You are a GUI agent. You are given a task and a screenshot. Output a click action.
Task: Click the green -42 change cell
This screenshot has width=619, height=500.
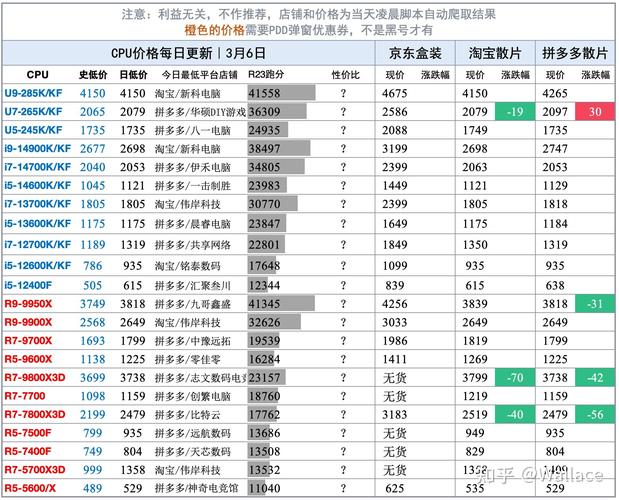click(595, 378)
